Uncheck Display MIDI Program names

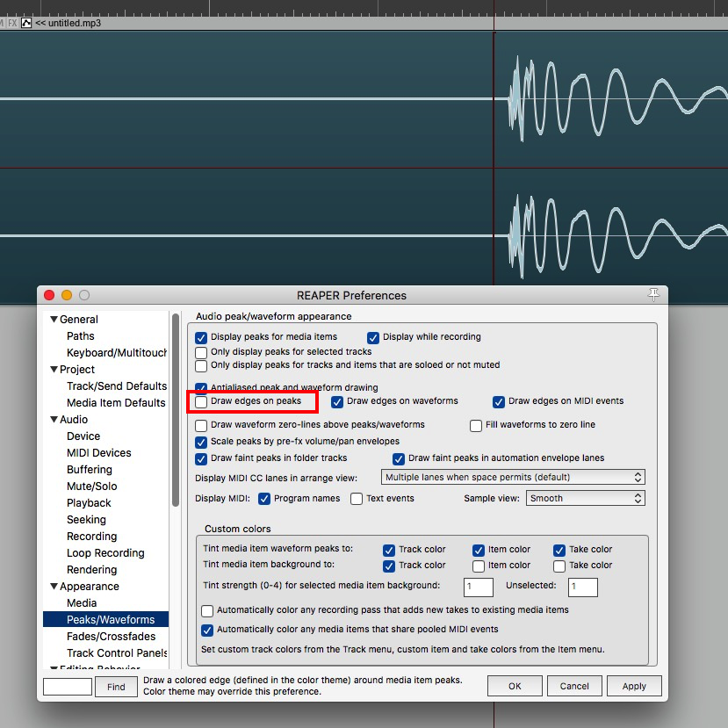pyautogui.click(x=264, y=499)
